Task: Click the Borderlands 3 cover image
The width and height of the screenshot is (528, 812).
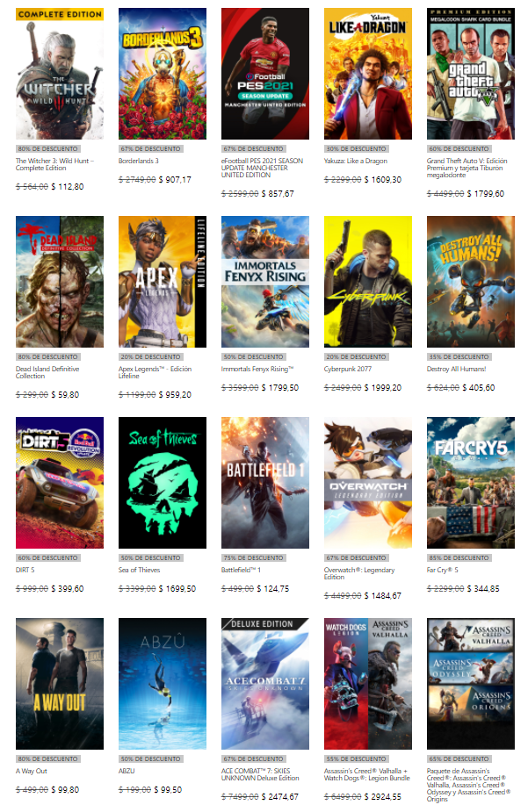Action: pyautogui.click(x=163, y=74)
